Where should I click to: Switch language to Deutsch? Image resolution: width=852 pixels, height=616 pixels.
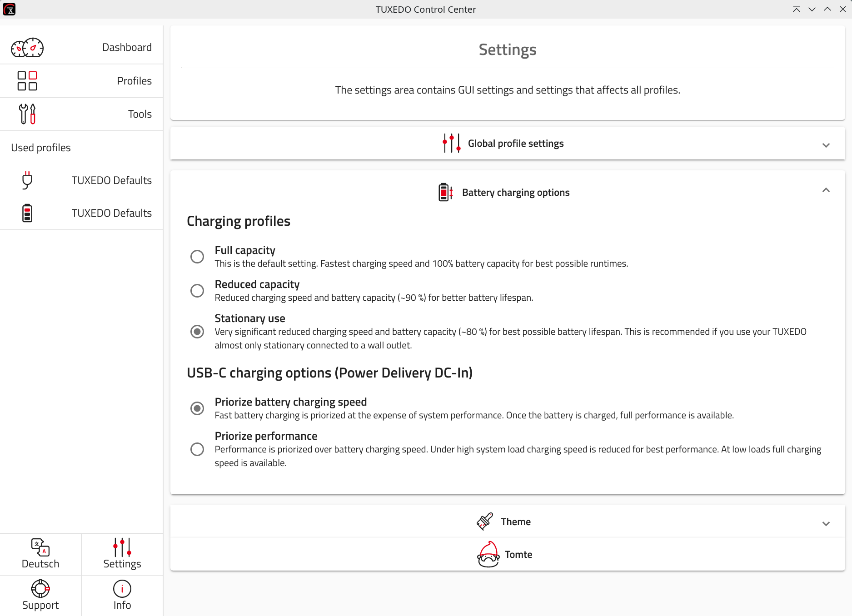coord(40,564)
